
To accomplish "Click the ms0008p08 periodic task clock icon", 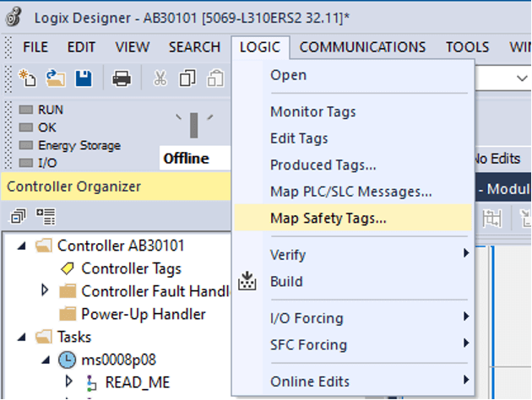I will click(67, 359).
